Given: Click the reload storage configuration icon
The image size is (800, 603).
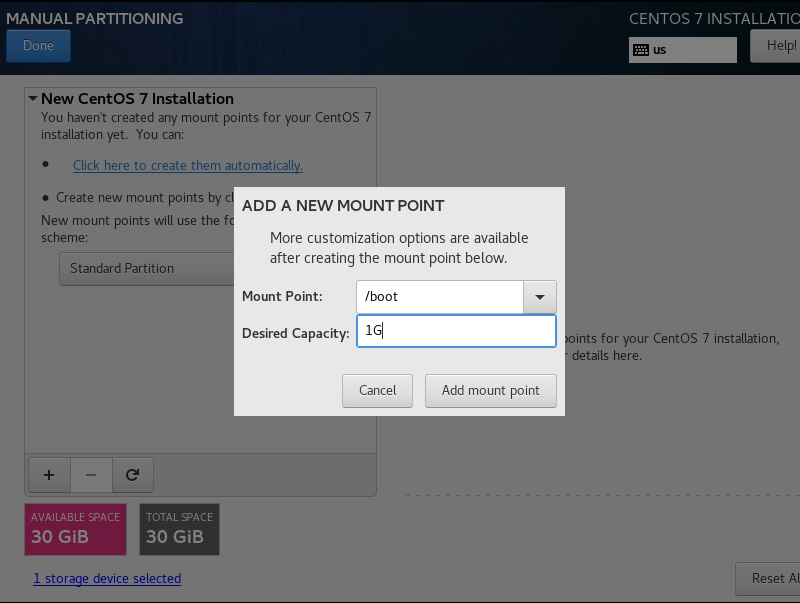Looking at the screenshot, I should pyautogui.click(x=133, y=475).
